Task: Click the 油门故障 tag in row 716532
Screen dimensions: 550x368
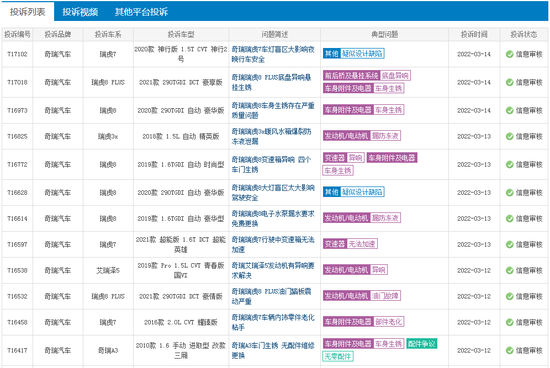Action: click(385, 296)
